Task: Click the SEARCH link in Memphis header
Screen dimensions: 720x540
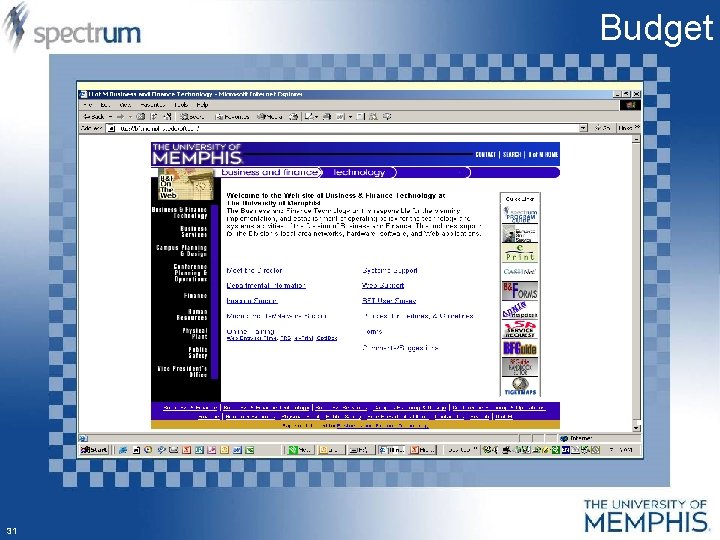Action: click(x=512, y=155)
